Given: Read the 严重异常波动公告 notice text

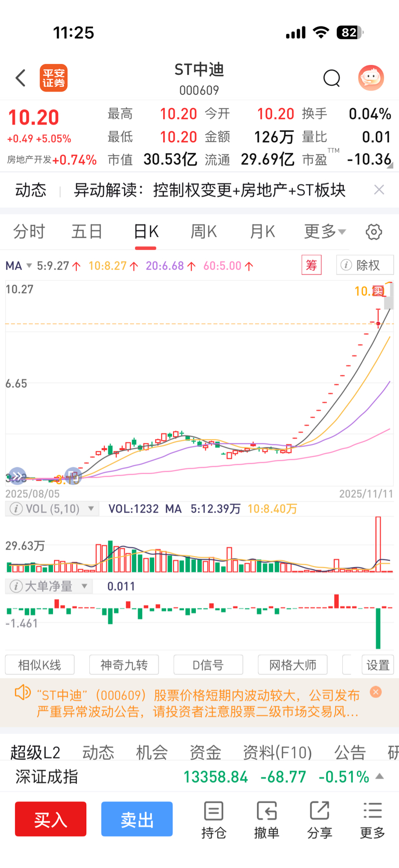Looking at the screenshot, I should 198,703.
